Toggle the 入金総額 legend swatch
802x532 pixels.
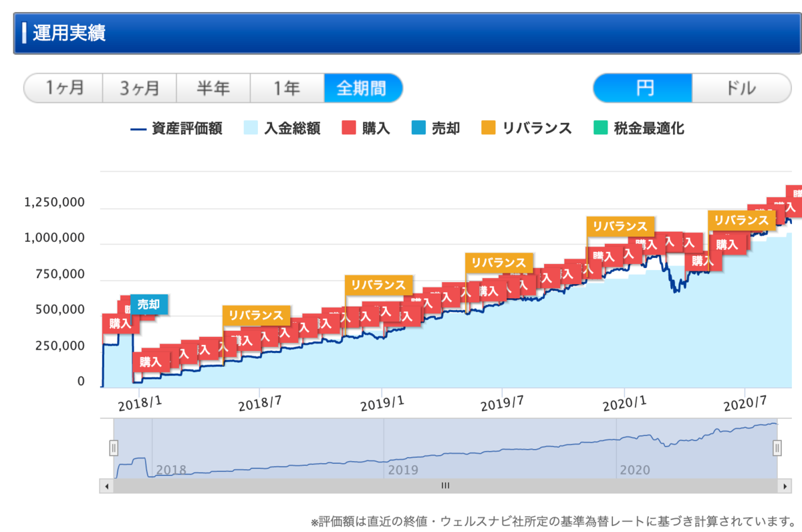(x=282, y=128)
